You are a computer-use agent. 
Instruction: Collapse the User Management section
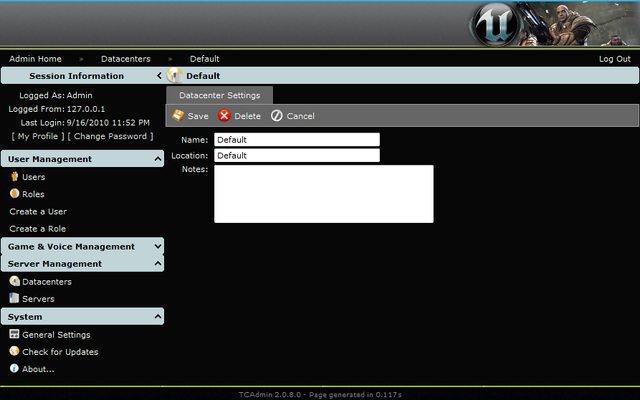click(x=158, y=159)
